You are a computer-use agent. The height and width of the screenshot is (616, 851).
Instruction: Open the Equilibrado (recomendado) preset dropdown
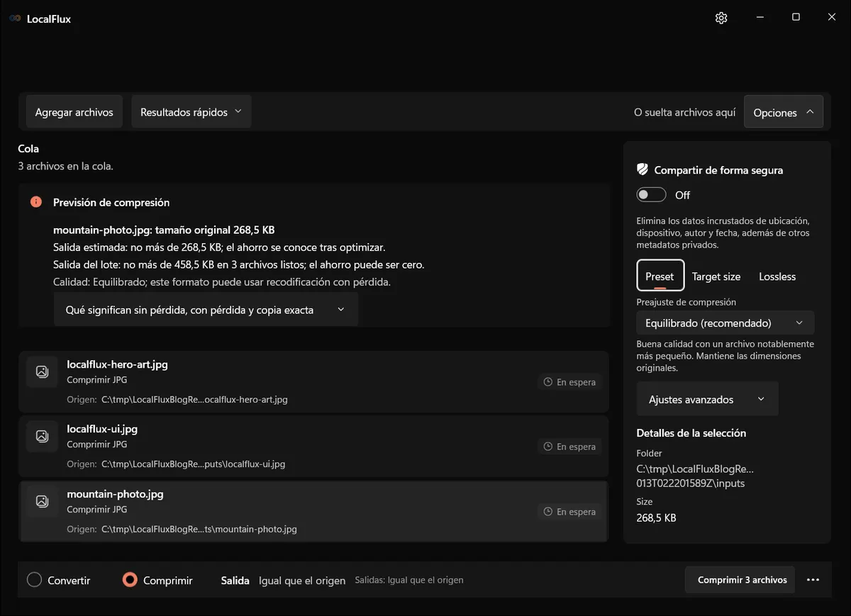[x=725, y=323]
